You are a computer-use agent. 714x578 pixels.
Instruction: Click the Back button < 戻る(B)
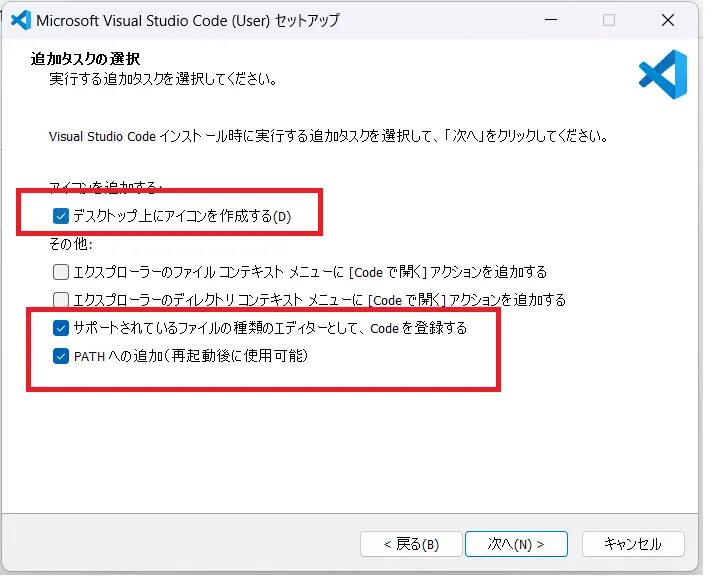point(411,544)
